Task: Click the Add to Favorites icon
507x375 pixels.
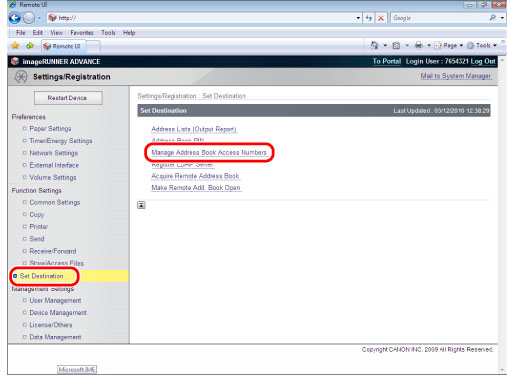Action: [x=30, y=46]
